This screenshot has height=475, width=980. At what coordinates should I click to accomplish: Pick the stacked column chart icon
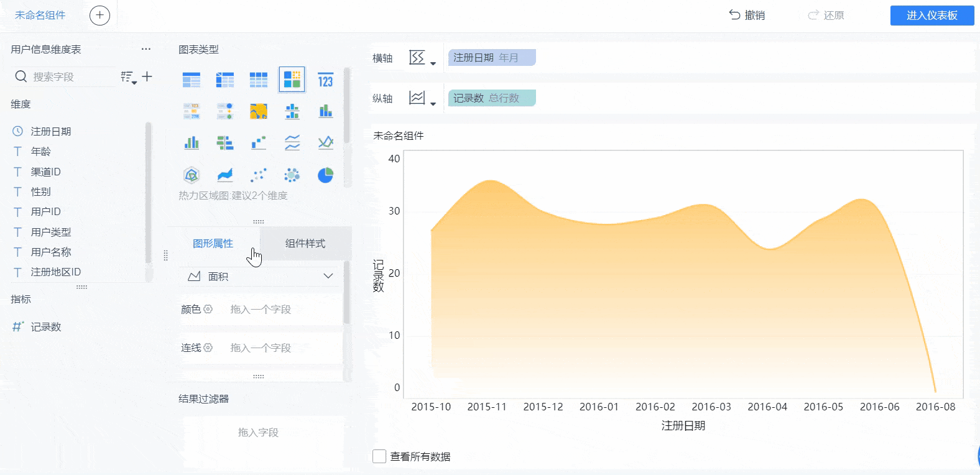click(325, 111)
